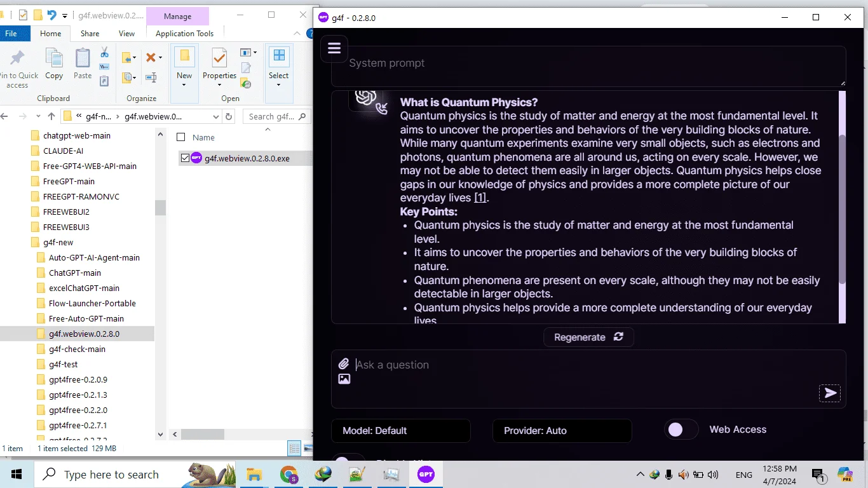Image resolution: width=868 pixels, height=488 pixels.
Task: Open the Windows Start menu
Action: tap(17, 474)
